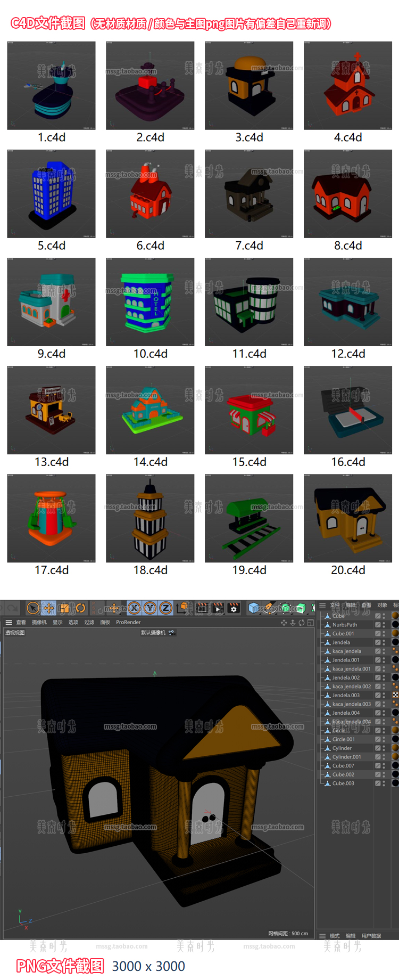399x980 pixels.
Task: Click black material tag on Jendela.002
Action: tap(395, 677)
